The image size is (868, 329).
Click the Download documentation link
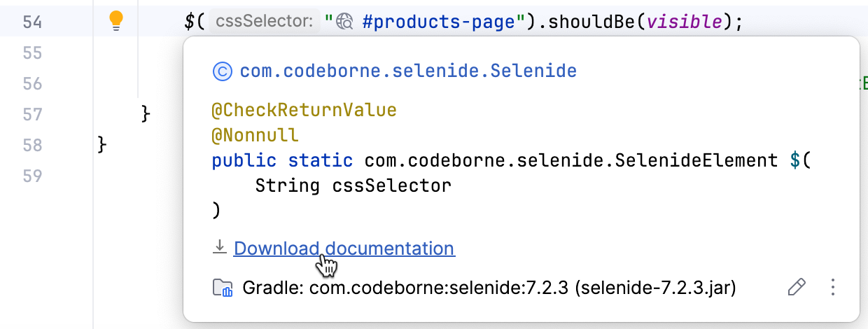tap(344, 248)
